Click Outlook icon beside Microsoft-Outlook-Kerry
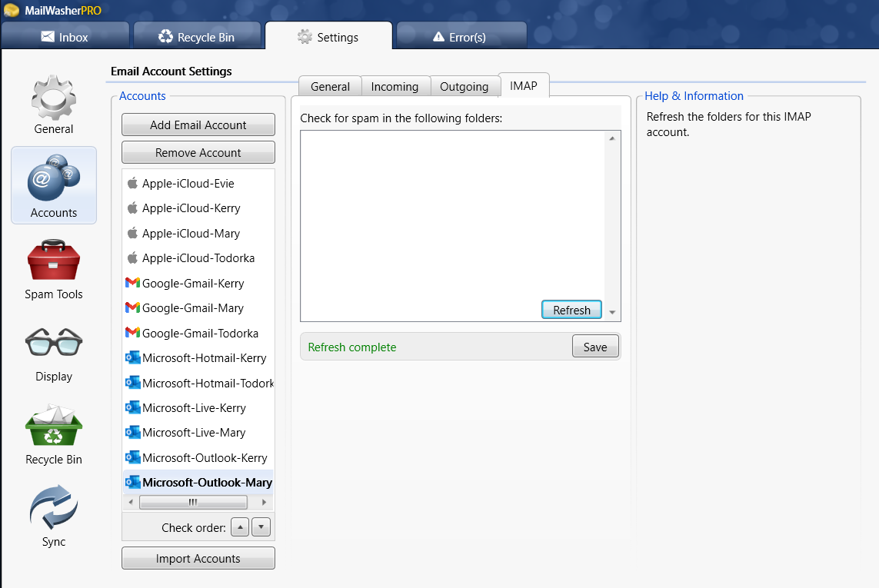Image resolution: width=879 pixels, height=588 pixels. [x=132, y=457]
